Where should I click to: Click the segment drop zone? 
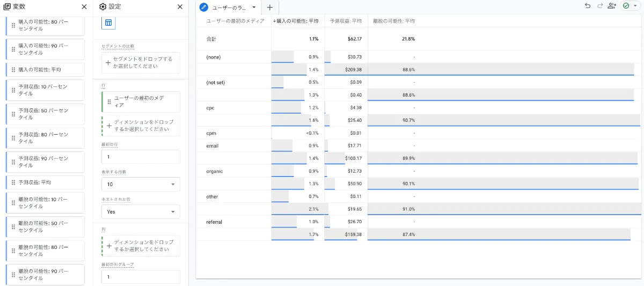141,63
